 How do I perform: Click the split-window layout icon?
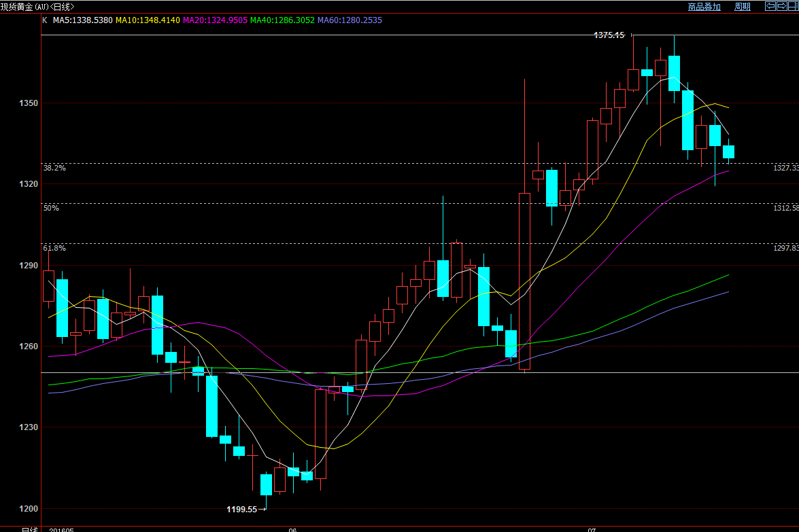[793, 6]
